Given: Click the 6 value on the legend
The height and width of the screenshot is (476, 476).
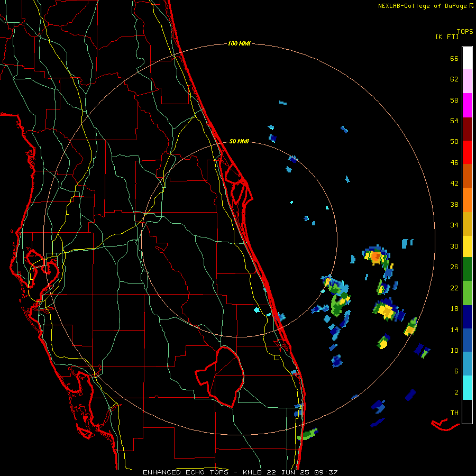Looking at the screenshot, I should (x=456, y=371).
